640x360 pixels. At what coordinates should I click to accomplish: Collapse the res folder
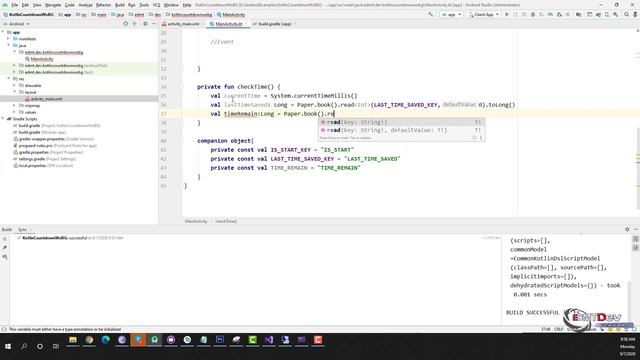pos(9,79)
